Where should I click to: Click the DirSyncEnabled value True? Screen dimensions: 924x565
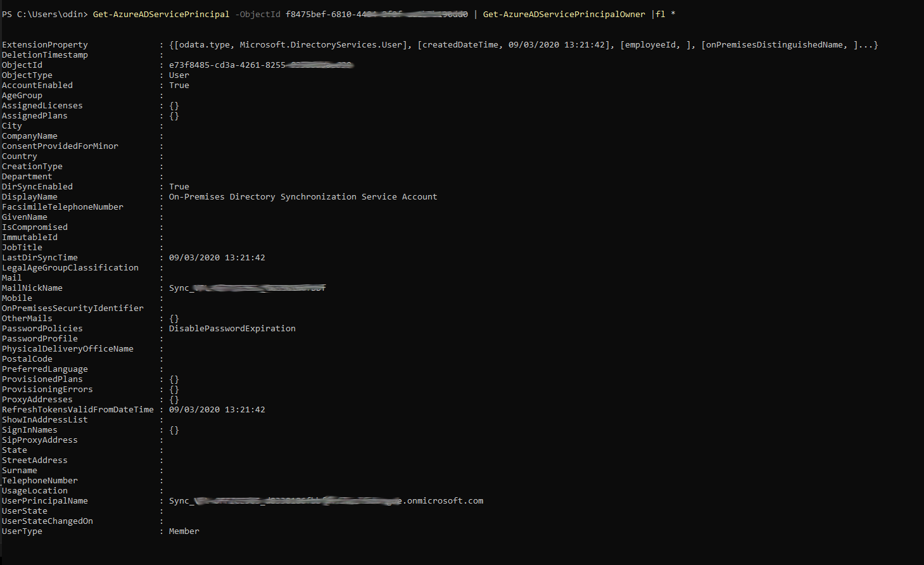pyautogui.click(x=179, y=187)
